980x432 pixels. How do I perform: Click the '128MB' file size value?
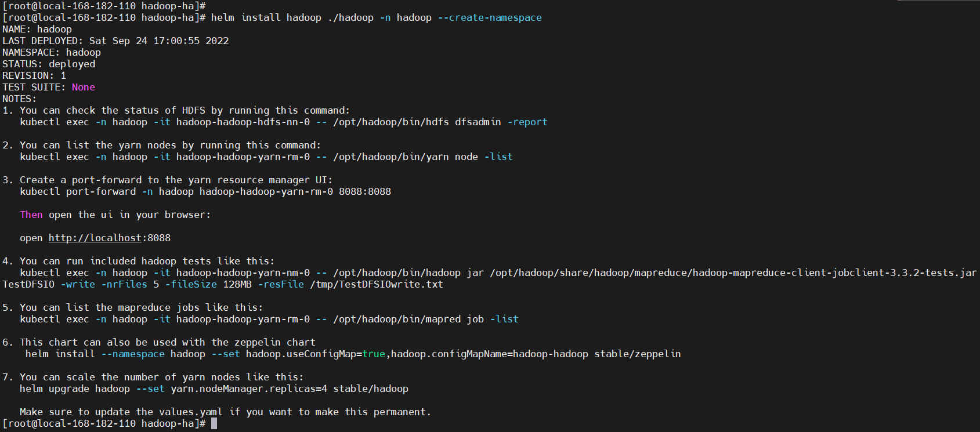coord(237,284)
